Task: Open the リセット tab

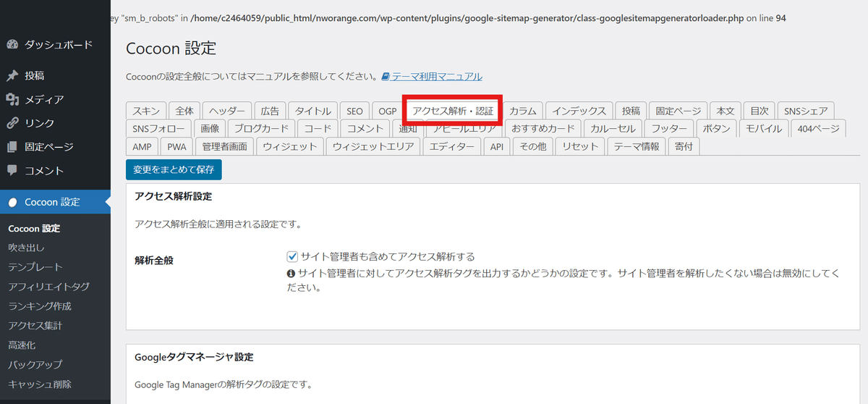Action: 581,146
